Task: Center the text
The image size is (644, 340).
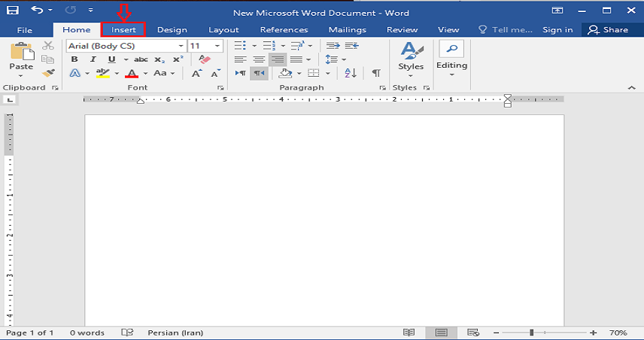Action: coord(259,59)
